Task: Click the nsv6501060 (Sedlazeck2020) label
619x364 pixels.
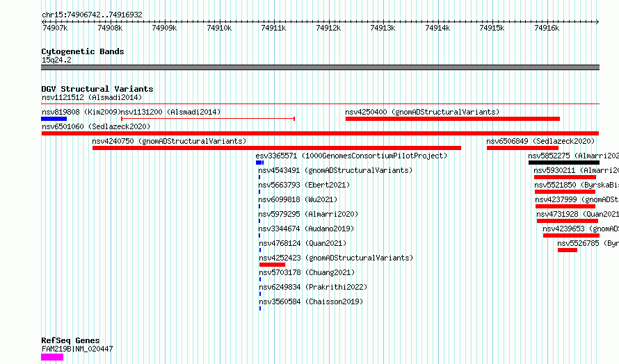Action: click(x=96, y=126)
